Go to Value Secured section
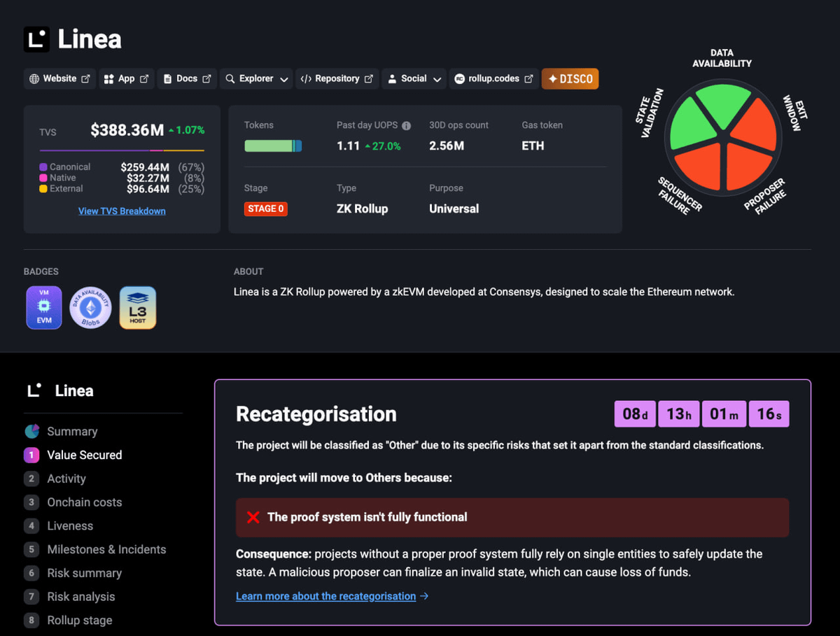The width and height of the screenshot is (840, 636). coord(84,455)
